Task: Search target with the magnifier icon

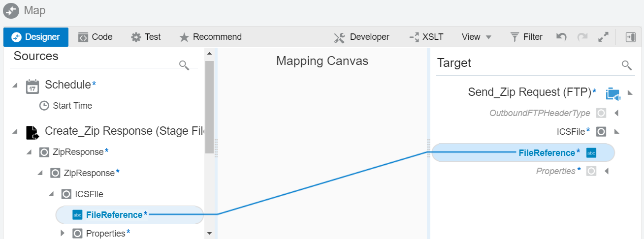Action: pos(626,65)
